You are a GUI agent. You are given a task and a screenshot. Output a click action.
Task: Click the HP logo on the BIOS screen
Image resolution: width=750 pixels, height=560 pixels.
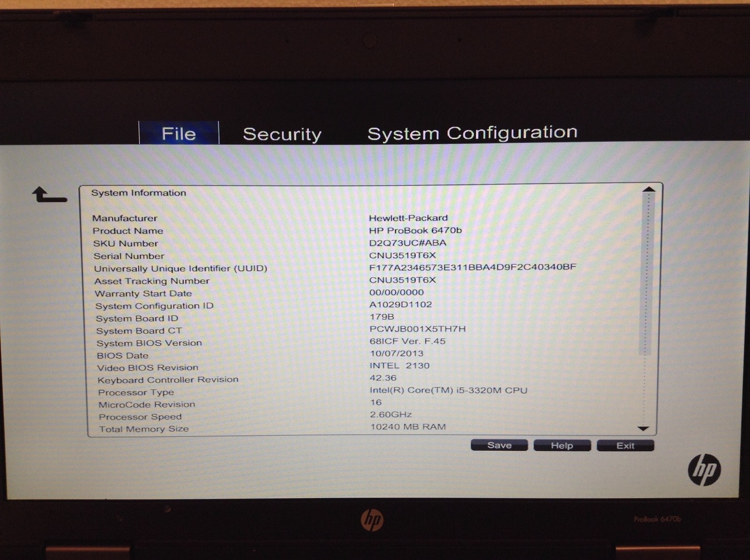[x=705, y=470]
